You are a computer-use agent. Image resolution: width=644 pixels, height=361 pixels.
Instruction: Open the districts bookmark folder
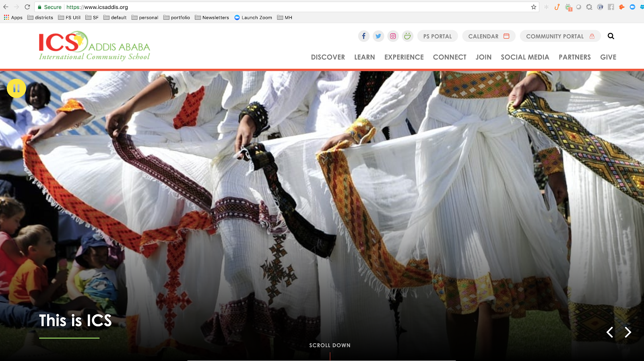[40, 17]
